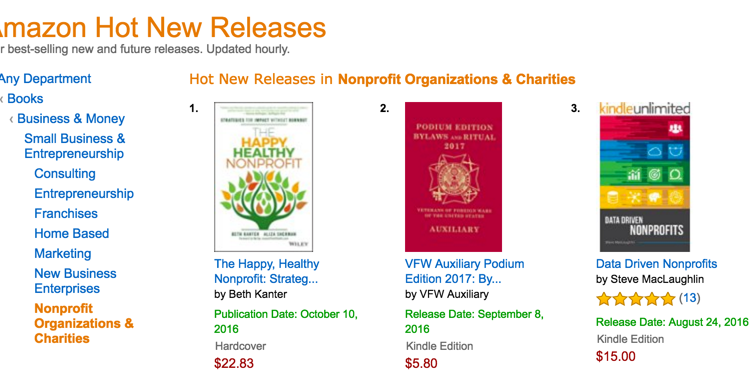Open Franchises subcategory
The width and height of the screenshot is (750, 375).
(x=66, y=213)
